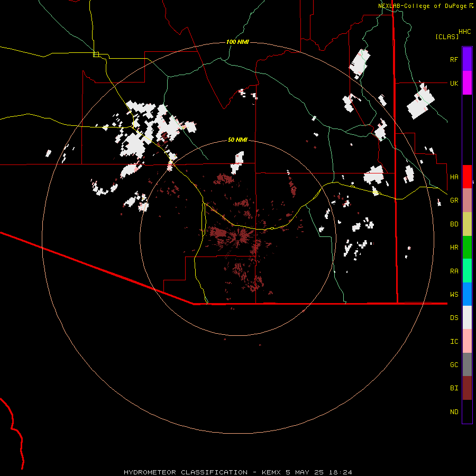
Task: Click the BD yellow legend swatch
Action: 467,224
